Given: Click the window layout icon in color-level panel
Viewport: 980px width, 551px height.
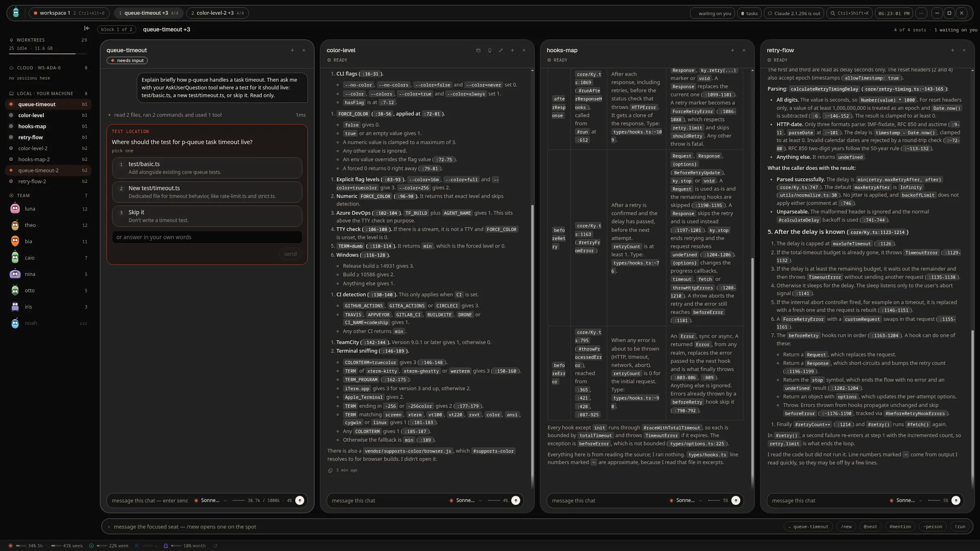Looking at the screenshot, I should pyautogui.click(x=478, y=50).
